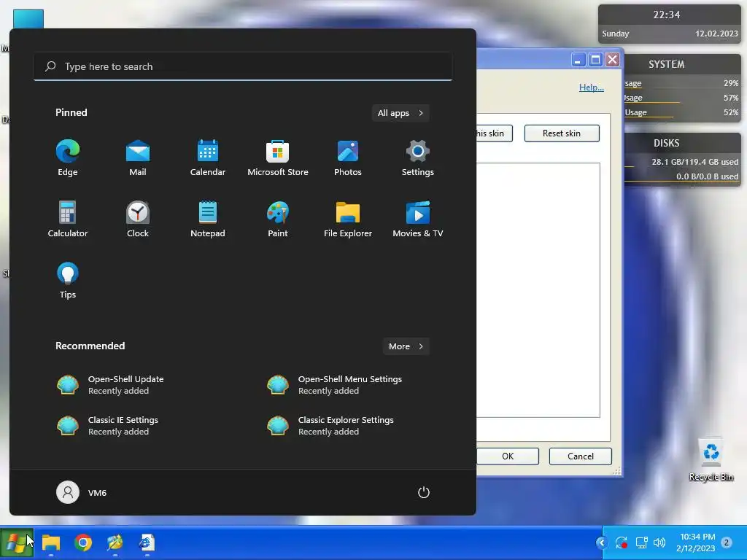Open the Internet Explorer taskbar icon

pos(147,542)
